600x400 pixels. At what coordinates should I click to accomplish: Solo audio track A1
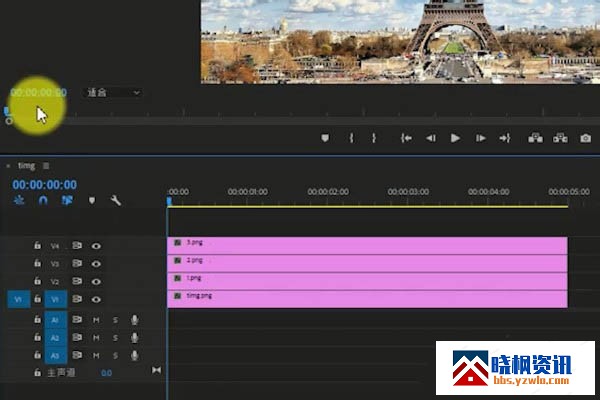(115, 320)
